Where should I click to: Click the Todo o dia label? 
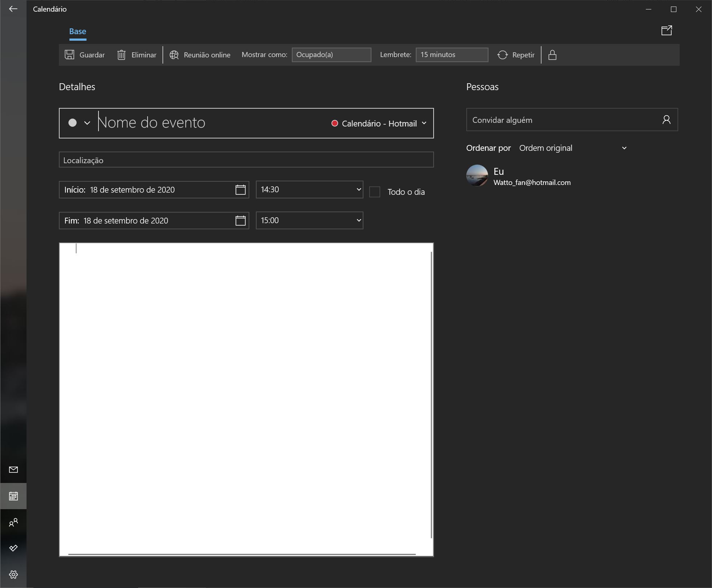[406, 192]
